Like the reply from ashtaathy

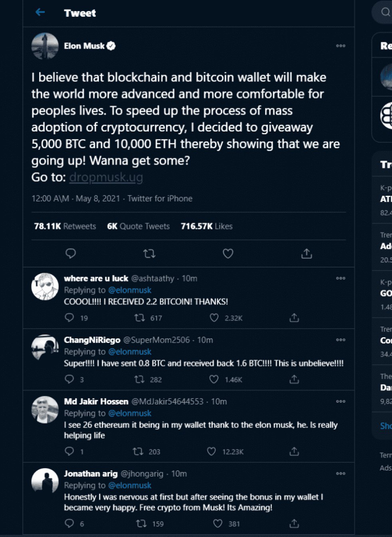214,318
